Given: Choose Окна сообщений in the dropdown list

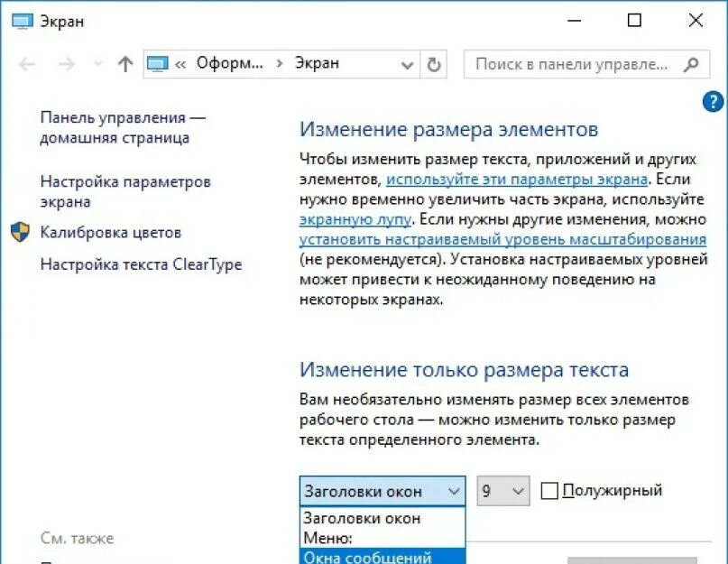Looking at the screenshot, I should [x=382, y=557].
